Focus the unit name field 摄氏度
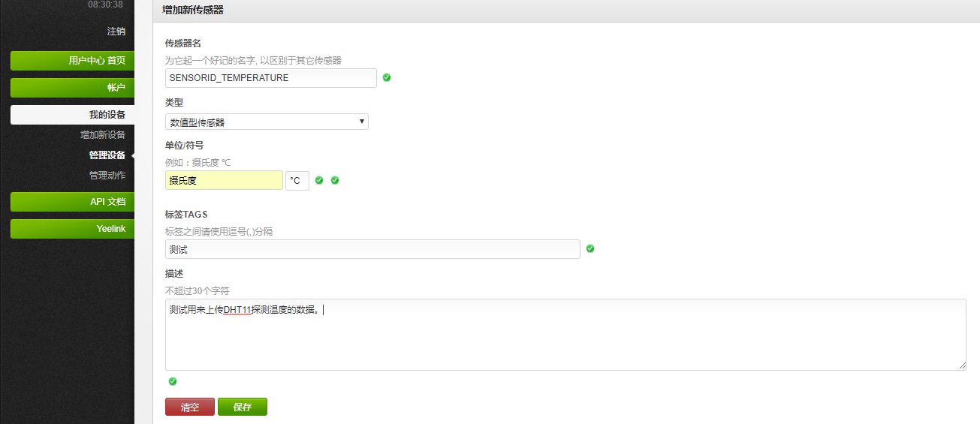The height and width of the screenshot is (424, 980). tap(224, 180)
